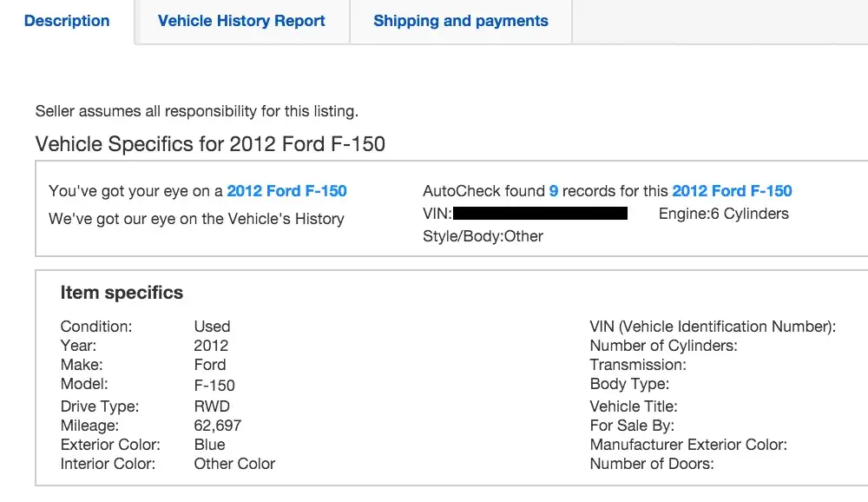This screenshot has width=868, height=502.
Task: Open the Vehicle History Report tab
Action: coord(240,21)
